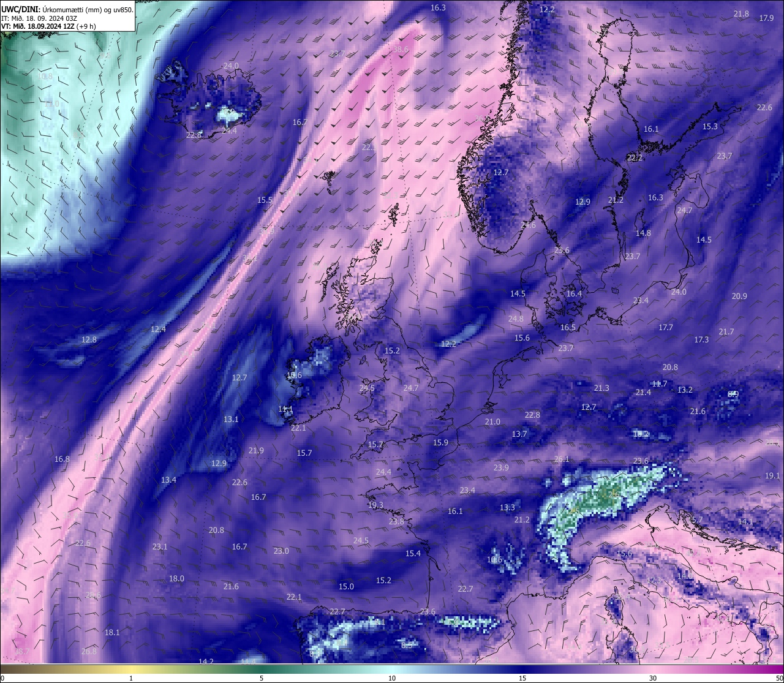
Task: Click the 16.4 value over Denmark
Action: tap(574, 293)
